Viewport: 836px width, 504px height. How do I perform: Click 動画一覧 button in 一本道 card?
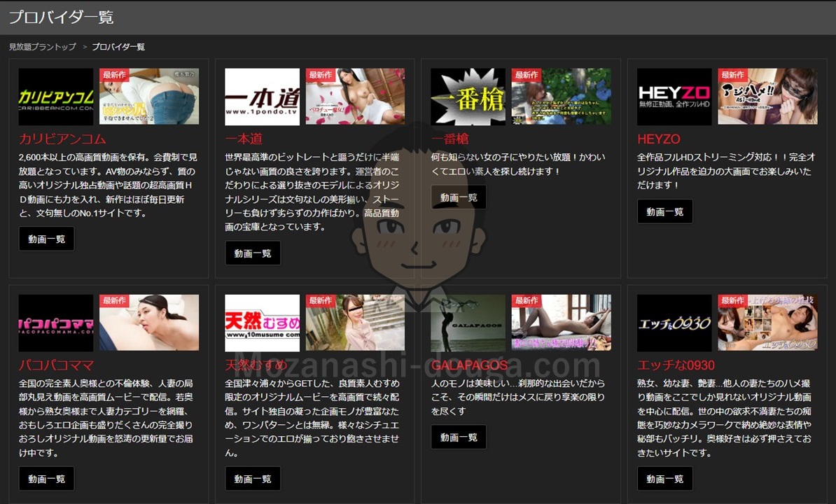tap(253, 253)
